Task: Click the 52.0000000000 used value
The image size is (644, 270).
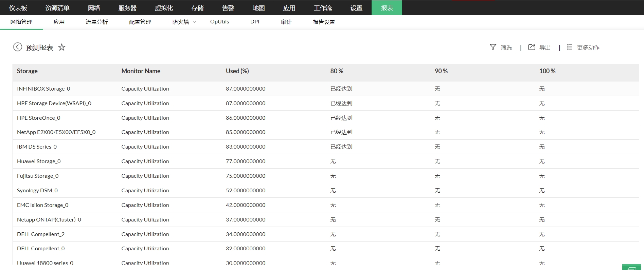Action: click(246, 191)
